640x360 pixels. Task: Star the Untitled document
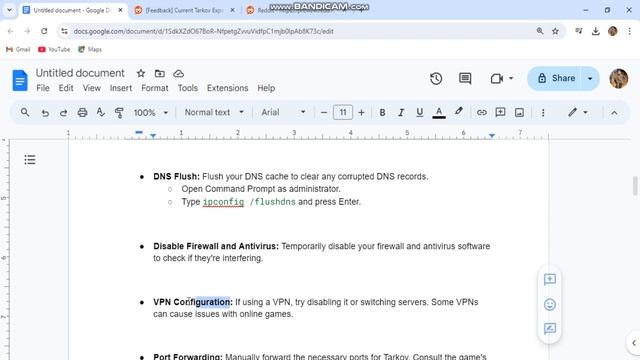[x=141, y=73]
